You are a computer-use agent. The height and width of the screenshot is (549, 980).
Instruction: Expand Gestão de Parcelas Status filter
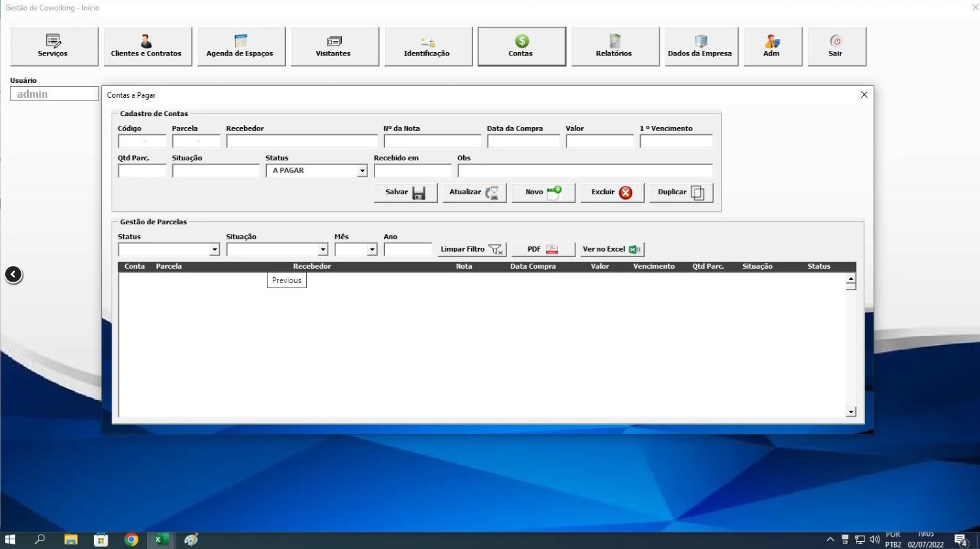click(214, 250)
